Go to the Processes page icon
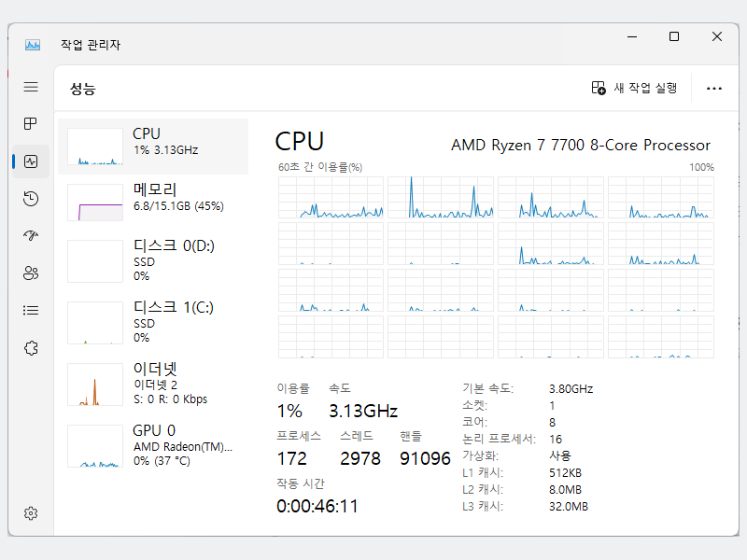Screen dimensions: 747x560 click(x=31, y=124)
